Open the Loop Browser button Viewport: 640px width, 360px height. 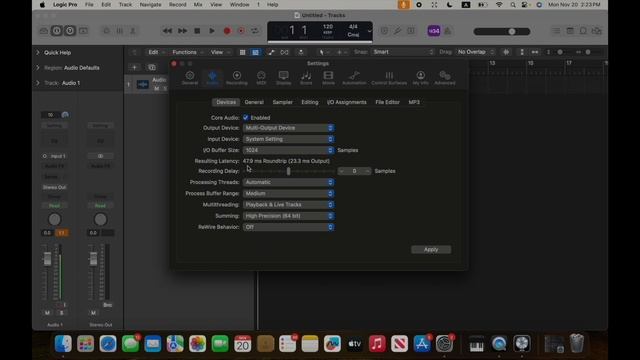pyautogui.click(x=583, y=31)
